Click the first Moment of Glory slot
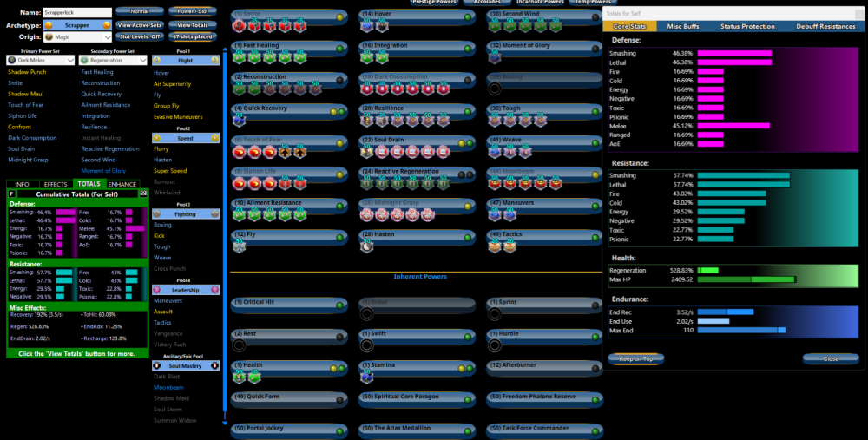The height and width of the screenshot is (440, 868). point(496,57)
